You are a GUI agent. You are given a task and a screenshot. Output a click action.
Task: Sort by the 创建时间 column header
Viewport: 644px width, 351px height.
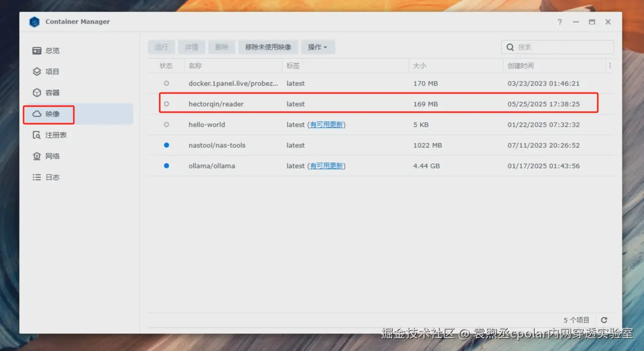(555, 66)
